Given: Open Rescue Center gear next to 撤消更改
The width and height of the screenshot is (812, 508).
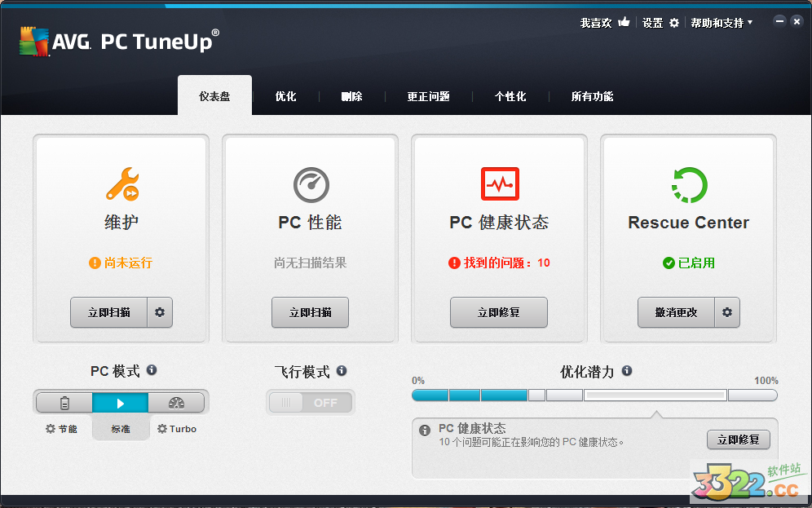Looking at the screenshot, I should point(727,312).
